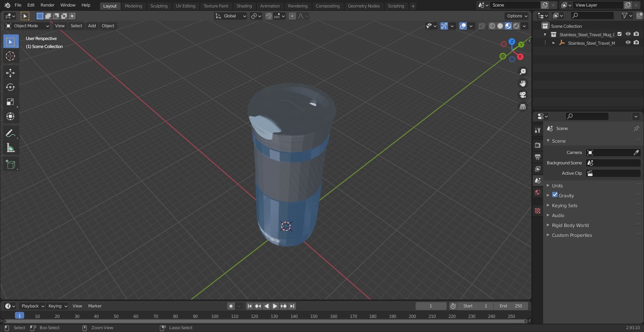This screenshot has width=644, height=332.
Task: Click the End frame field 250
Action: (x=511, y=306)
